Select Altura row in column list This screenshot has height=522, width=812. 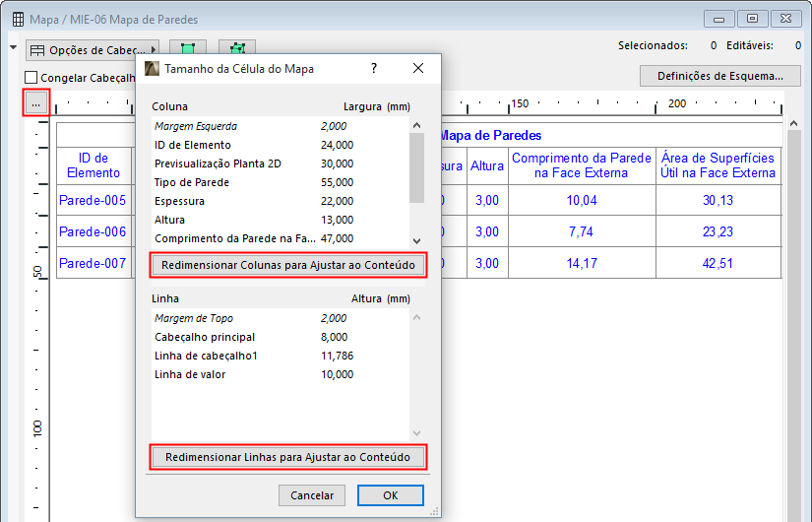pyautogui.click(x=281, y=220)
